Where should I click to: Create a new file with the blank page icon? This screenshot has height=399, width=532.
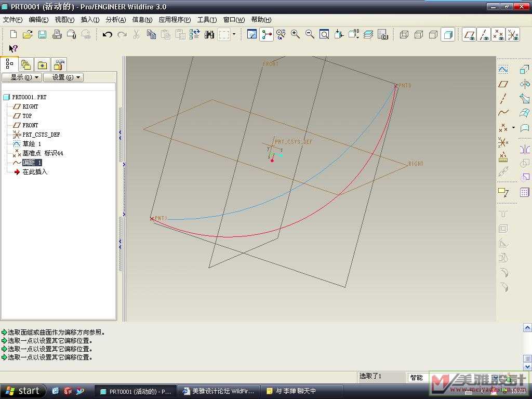pos(13,34)
